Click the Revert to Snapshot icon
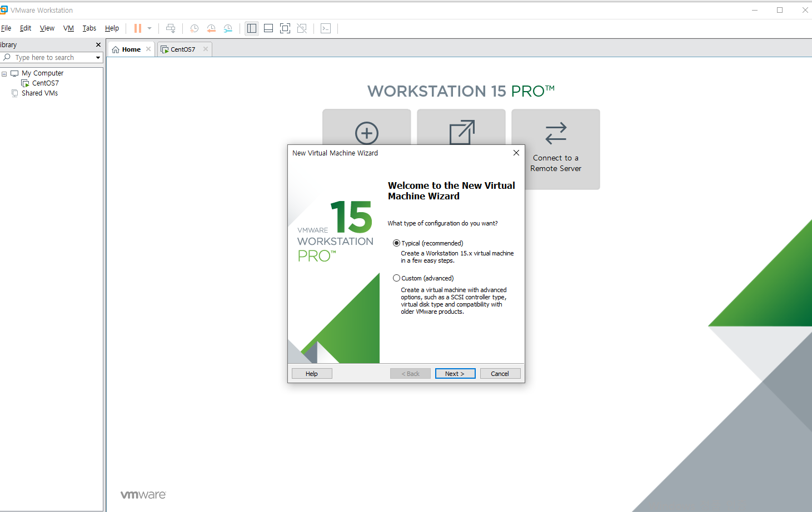Screen dimensions: 812x512 pyautogui.click(x=211, y=28)
